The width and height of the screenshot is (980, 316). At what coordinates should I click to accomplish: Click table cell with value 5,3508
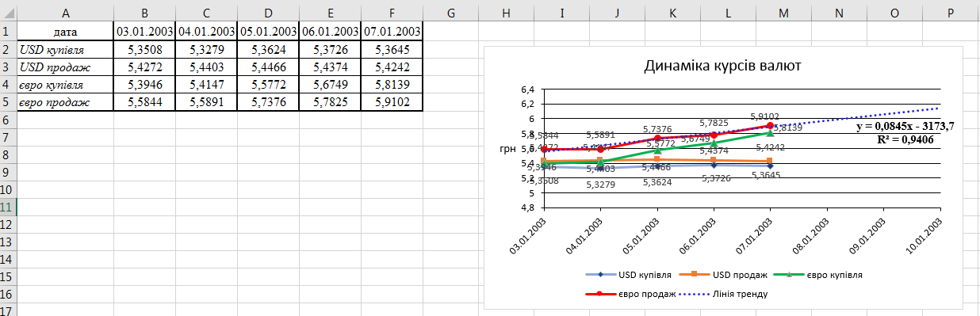(x=144, y=49)
